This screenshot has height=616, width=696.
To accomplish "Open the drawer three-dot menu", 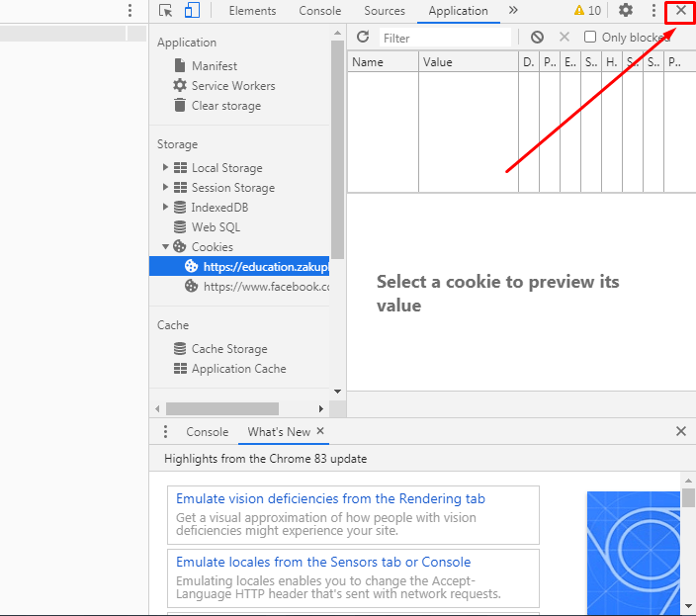I will click(x=165, y=432).
